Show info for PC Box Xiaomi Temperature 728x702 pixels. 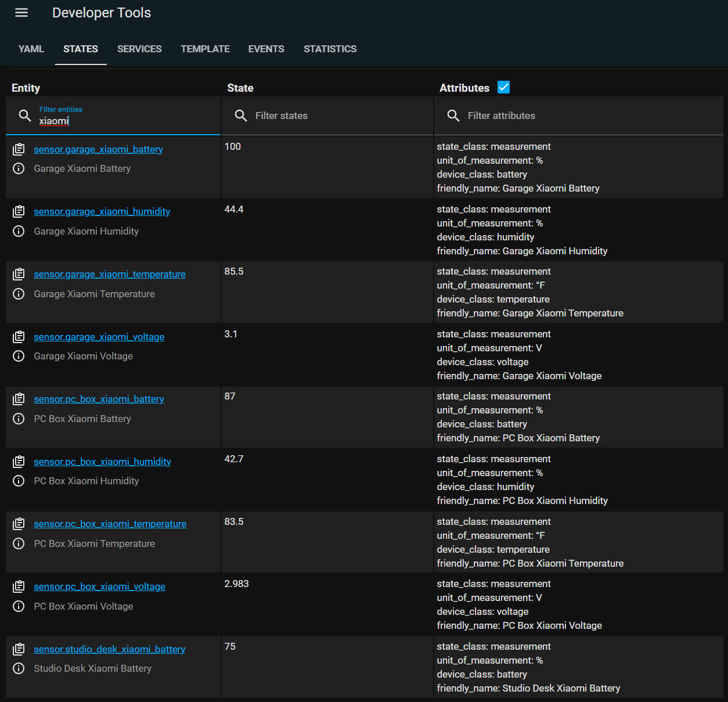click(x=19, y=543)
